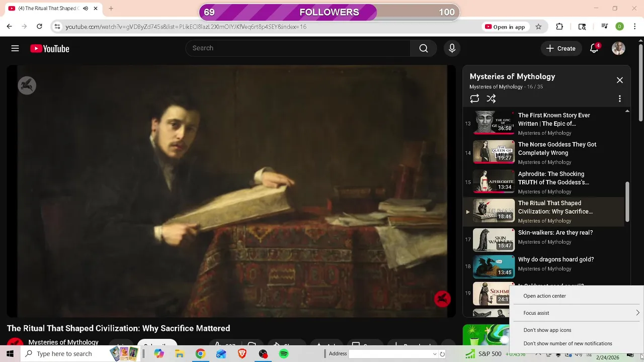Screen dimensions: 644x362
Task: Open Spotify from taskbar
Action: click(284, 354)
